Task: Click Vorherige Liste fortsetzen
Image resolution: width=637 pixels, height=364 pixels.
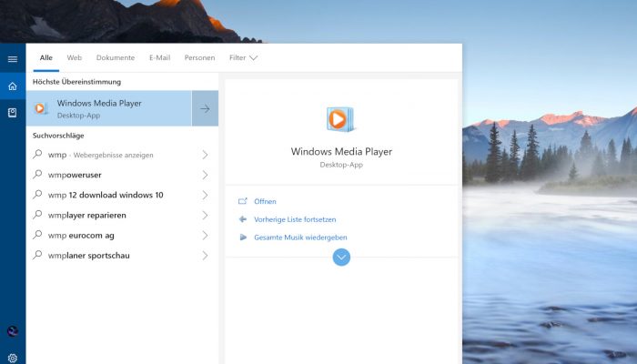Action: click(x=295, y=219)
